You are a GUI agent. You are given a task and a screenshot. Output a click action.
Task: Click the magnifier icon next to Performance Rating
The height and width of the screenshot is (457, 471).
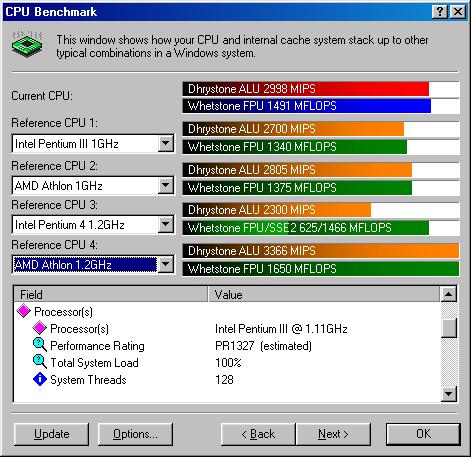pos(40,345)
